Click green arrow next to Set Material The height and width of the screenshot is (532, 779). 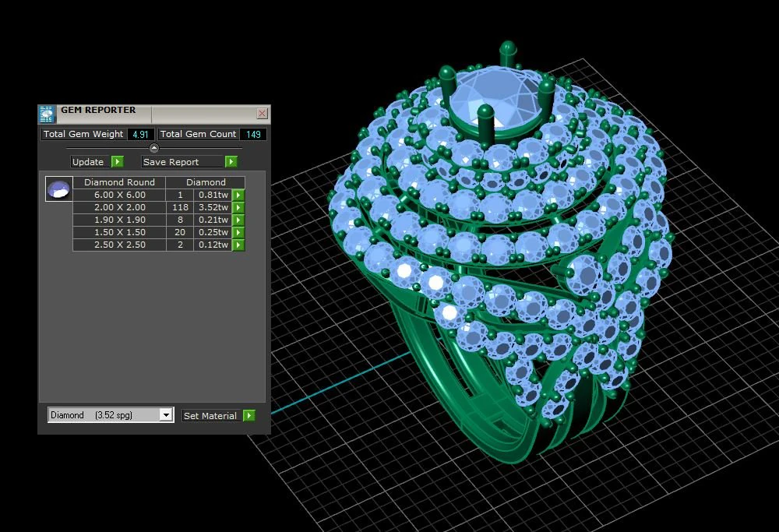[249, 416]
